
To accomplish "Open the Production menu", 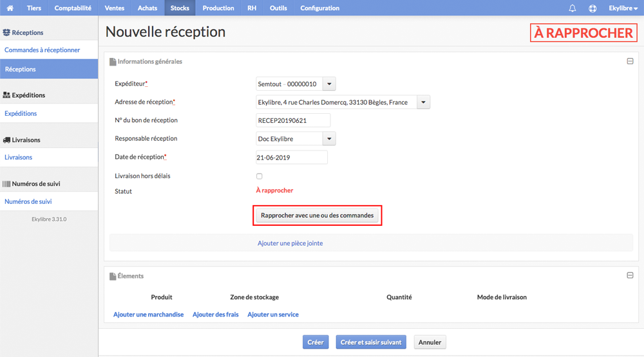I will click(x=218, y=8).
